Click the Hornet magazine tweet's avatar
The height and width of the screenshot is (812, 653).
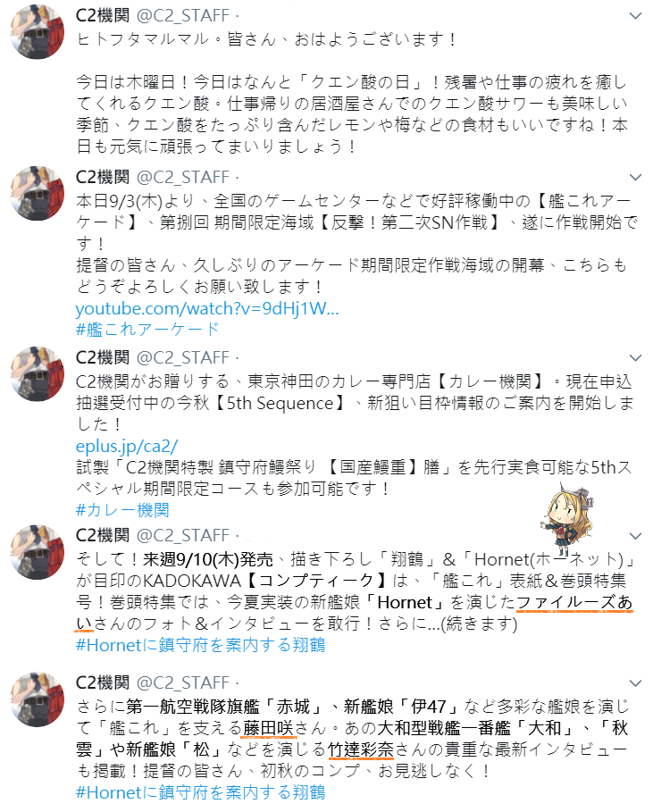point(38,552)
